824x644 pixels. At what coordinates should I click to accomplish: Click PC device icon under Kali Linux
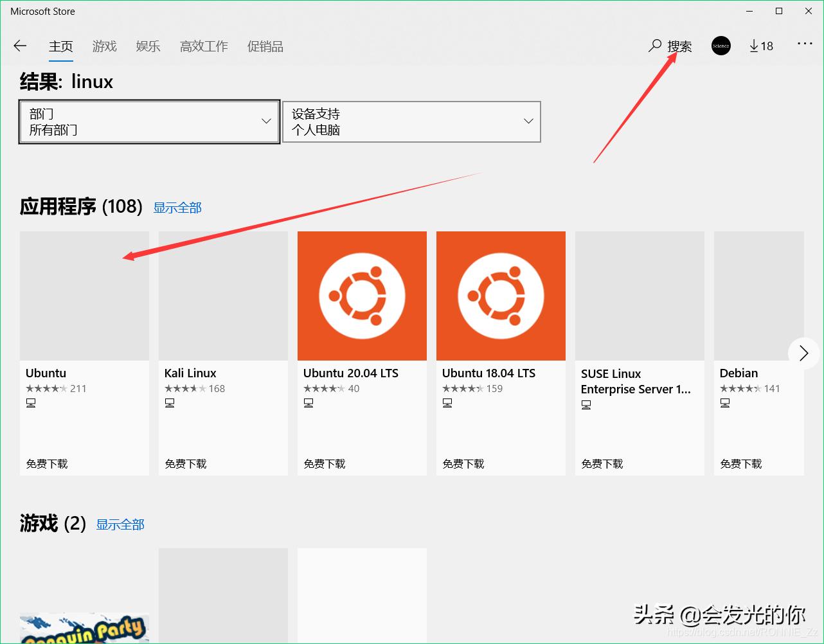170,403
